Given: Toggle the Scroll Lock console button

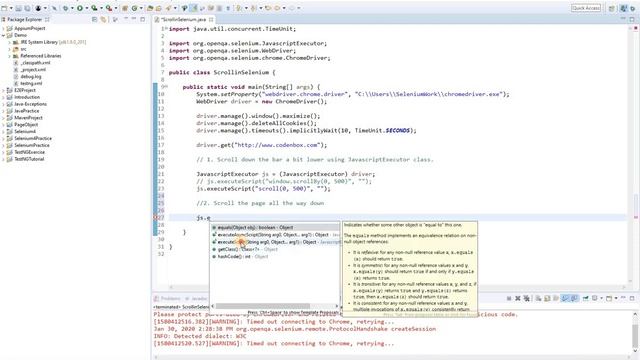Looking at the screenshot, I should pyautogui.click(x=547, y=298).
